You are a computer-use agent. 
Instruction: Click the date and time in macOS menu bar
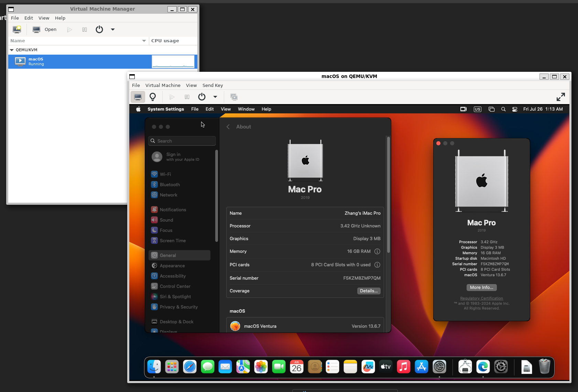point(543,109)
